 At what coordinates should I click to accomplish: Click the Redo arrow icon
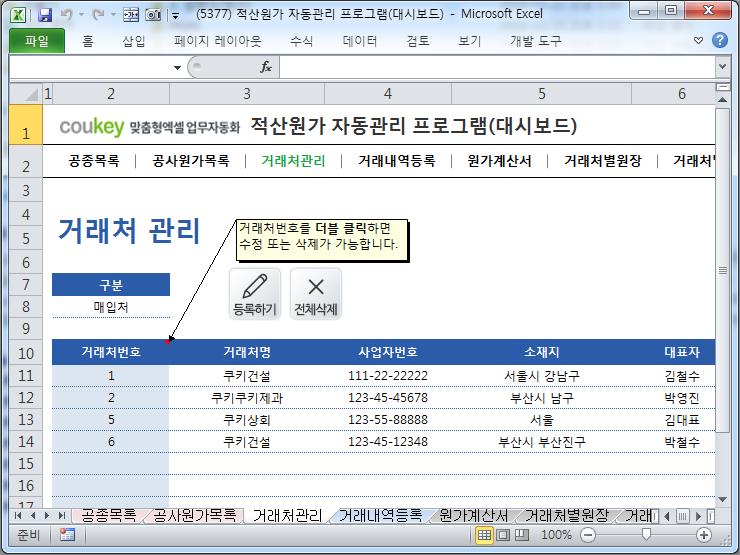click(x=98, y=15)
